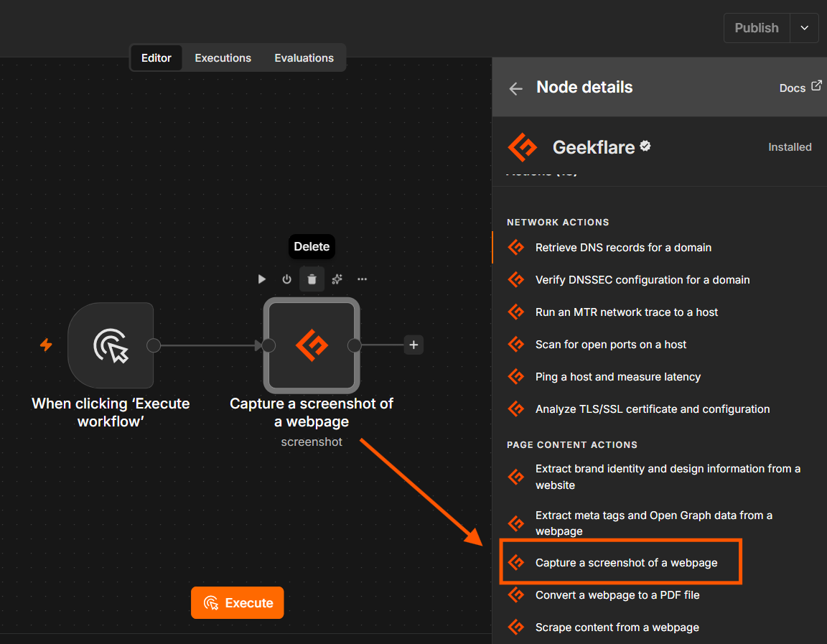Deactivate the node with the power icon
The image size is (827, 644).
click(286, 279)
